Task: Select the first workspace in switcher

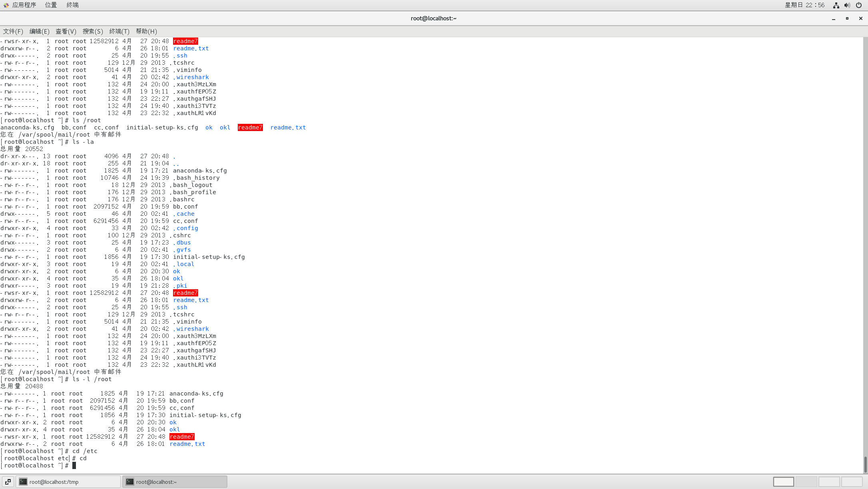Action: pyautogui.click(x=783, y=482)
